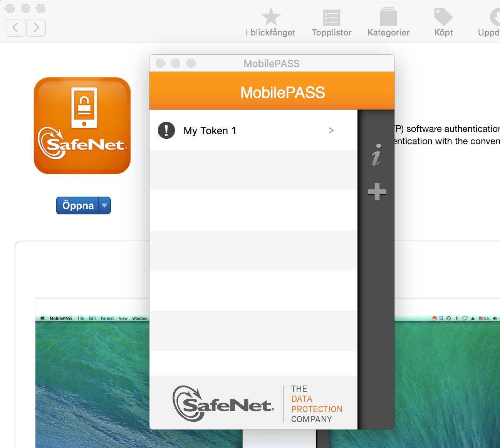The image size is (500, 448).
Task: Click the SafeNet logo in MobilePASS footer
Action: [x=223, y=403]
